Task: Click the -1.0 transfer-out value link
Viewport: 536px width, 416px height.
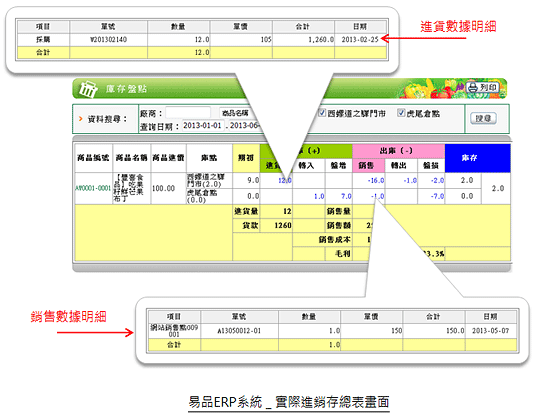Action: (410, 180)
